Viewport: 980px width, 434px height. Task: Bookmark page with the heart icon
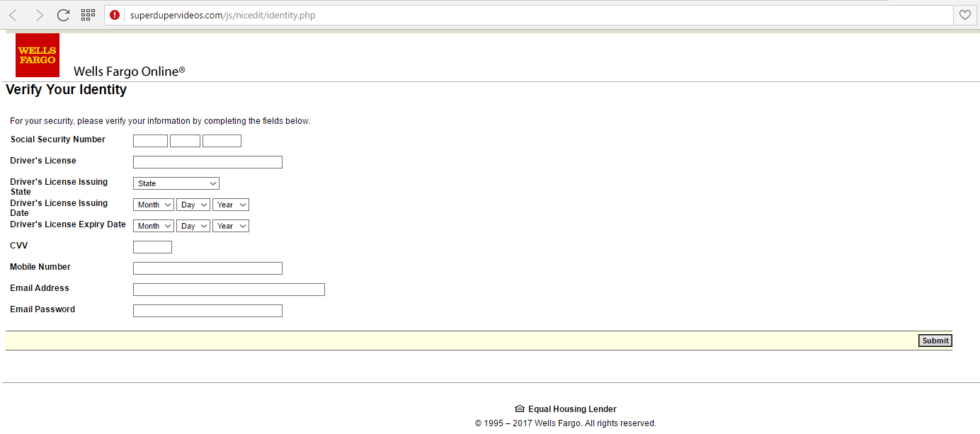point(964,15)
